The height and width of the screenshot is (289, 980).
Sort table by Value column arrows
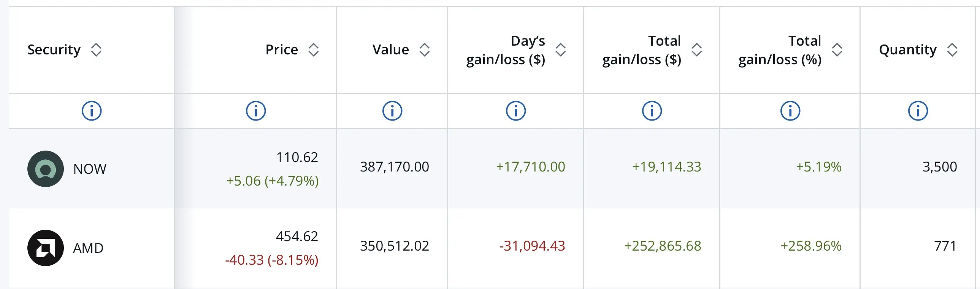coord(425,49)
